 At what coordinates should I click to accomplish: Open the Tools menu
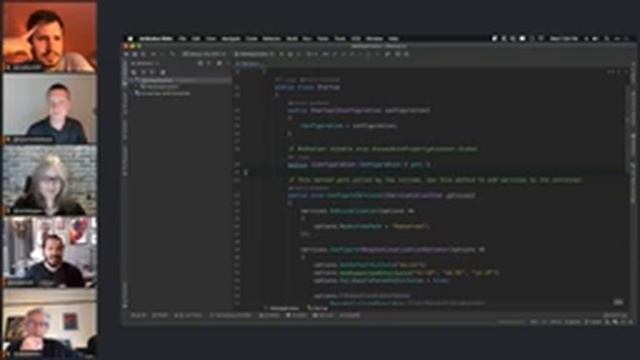tap(340, 38)
